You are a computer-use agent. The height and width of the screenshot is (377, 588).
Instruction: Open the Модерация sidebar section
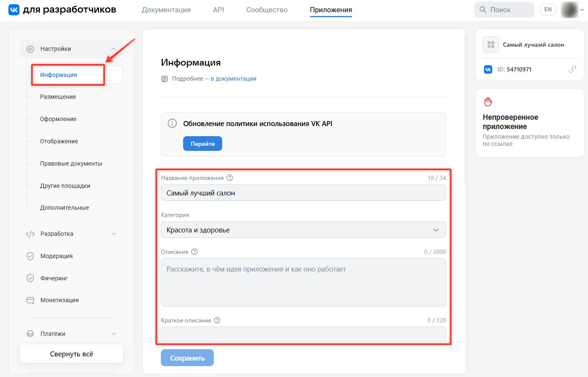point(57,256)
